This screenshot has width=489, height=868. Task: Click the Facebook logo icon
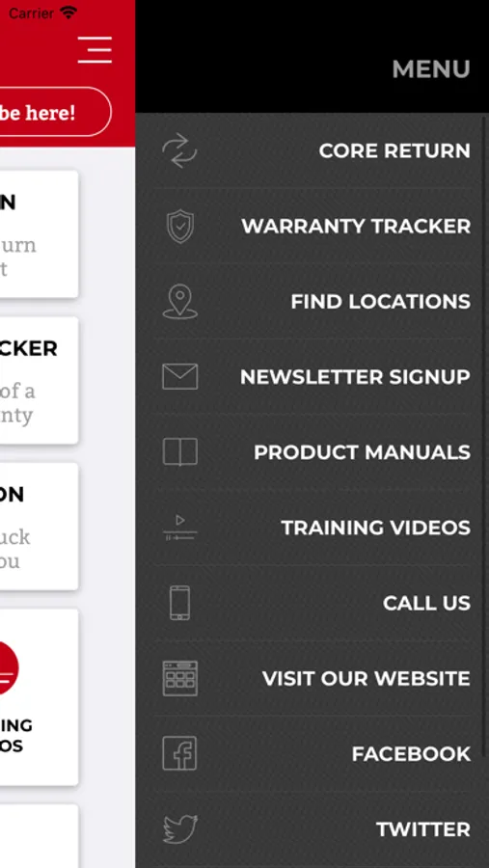179,753
